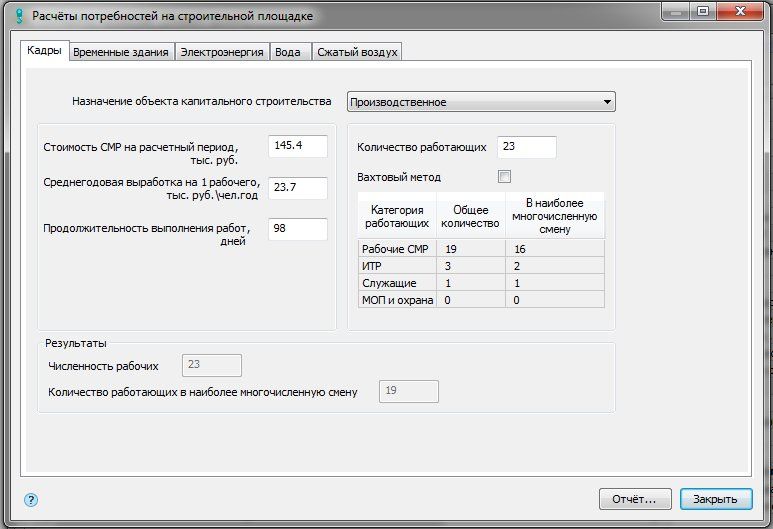Select the Рабочие СМР total count cell
Image resolution: width=773 pixels, height=529 pixels.
(x=471, y=249)
